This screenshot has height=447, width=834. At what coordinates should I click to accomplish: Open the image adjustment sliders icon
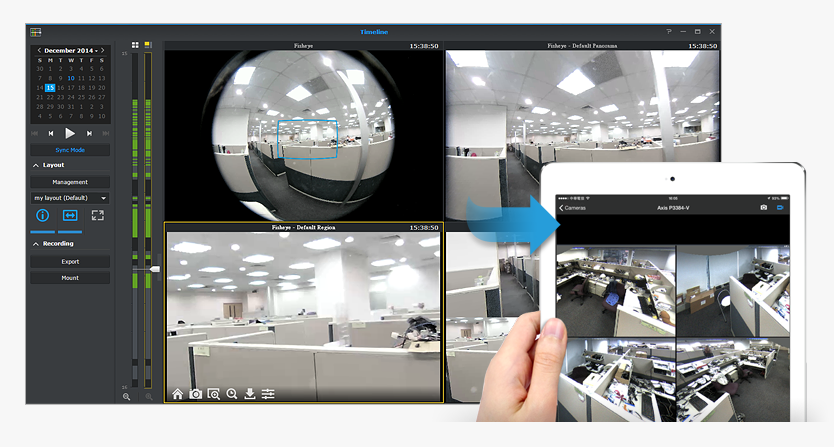[x=268, y=394]
